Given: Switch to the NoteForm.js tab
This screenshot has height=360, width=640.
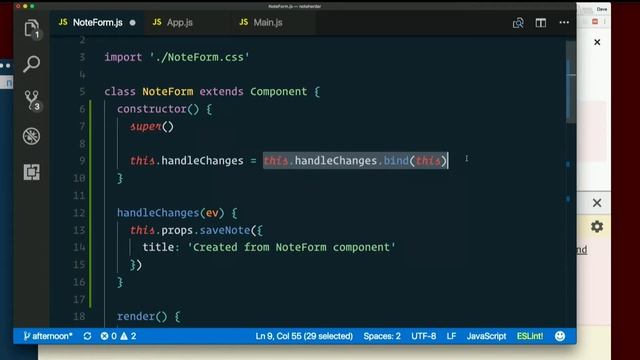Looking at the screenshot, I should [97, 22].
